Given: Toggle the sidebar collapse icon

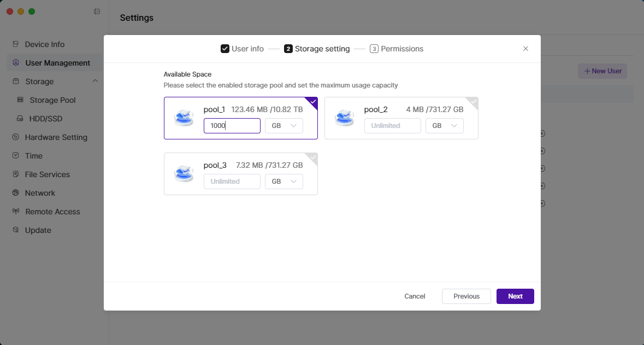Looking at the screenshot, I should (x=97, y=11).
